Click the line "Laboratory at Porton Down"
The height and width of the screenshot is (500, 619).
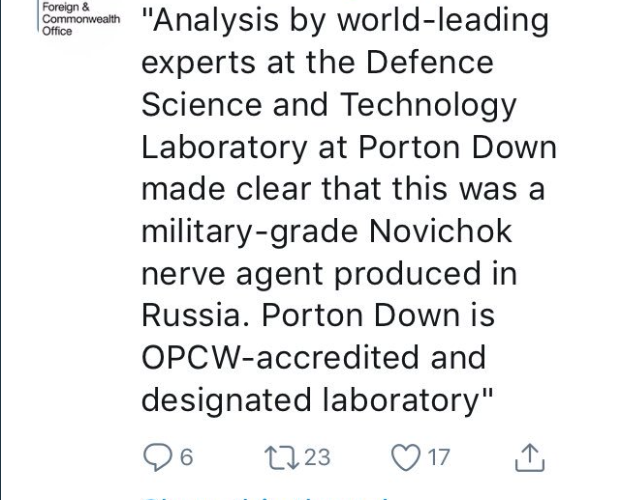coord(349,146)
